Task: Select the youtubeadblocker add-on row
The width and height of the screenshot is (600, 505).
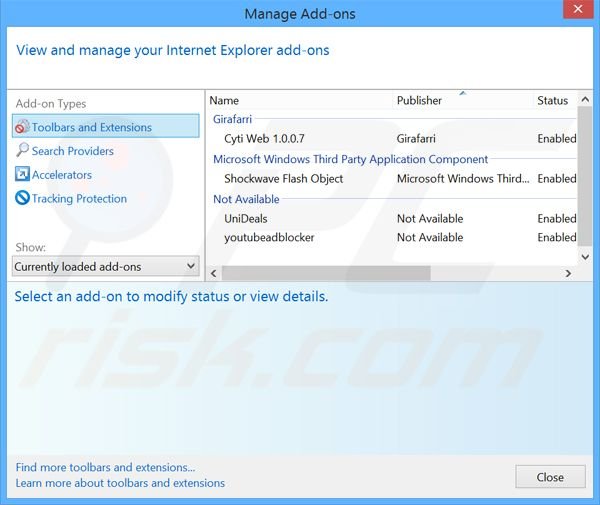Action: pyautogui.click(x=392, y=237)
